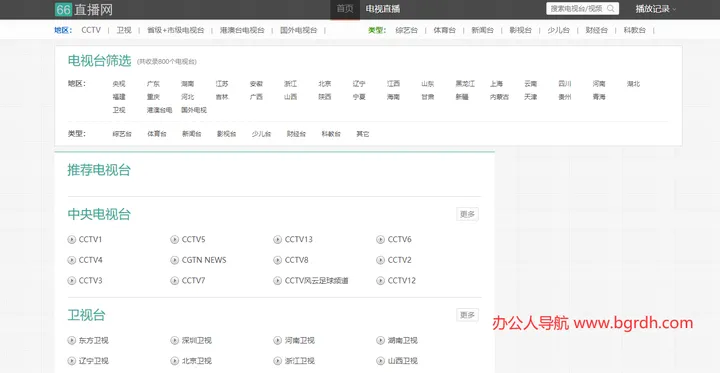
Task: Filter by region 央视
Action: pyautogui.click(x=119, y=84)
